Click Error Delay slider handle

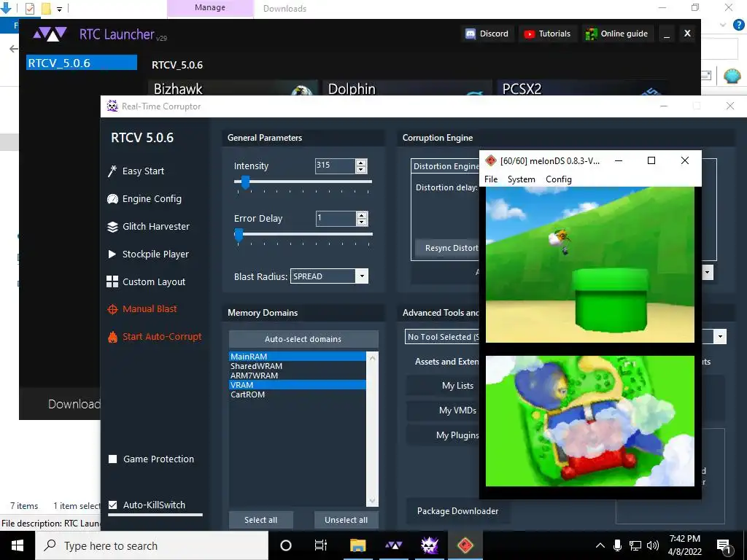pos(239,235)
